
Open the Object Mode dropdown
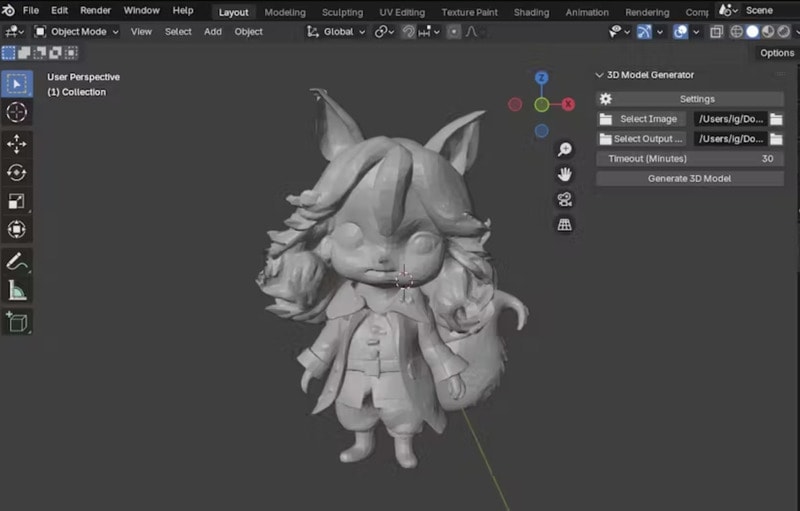coord(76,31)
